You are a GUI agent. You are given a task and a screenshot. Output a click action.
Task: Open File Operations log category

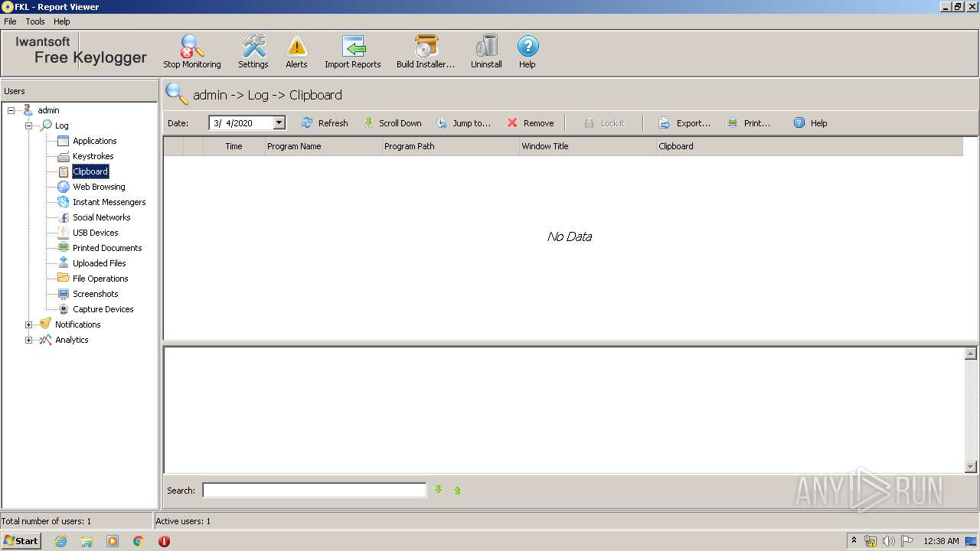point(100,279)
